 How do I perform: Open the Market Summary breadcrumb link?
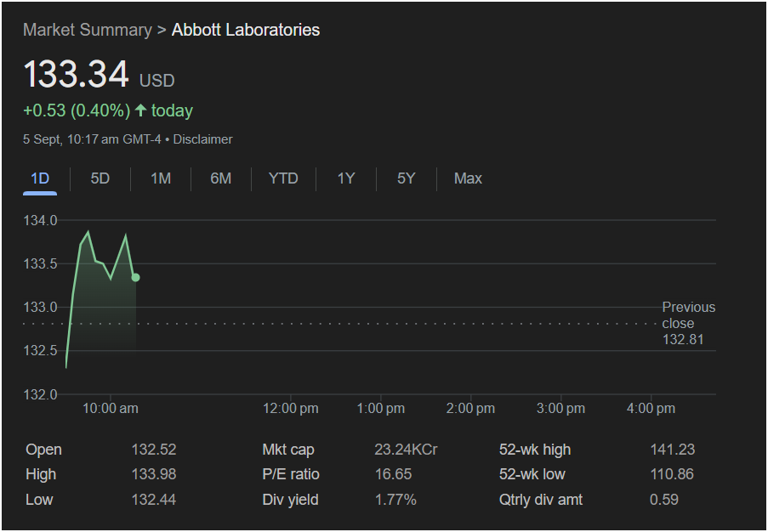click(x=88, y=30)
